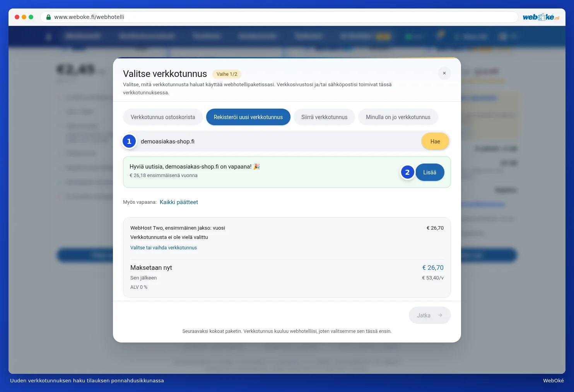Click the Verkkotunnusta ei ole vielä valittu text

tap(169, 237)
